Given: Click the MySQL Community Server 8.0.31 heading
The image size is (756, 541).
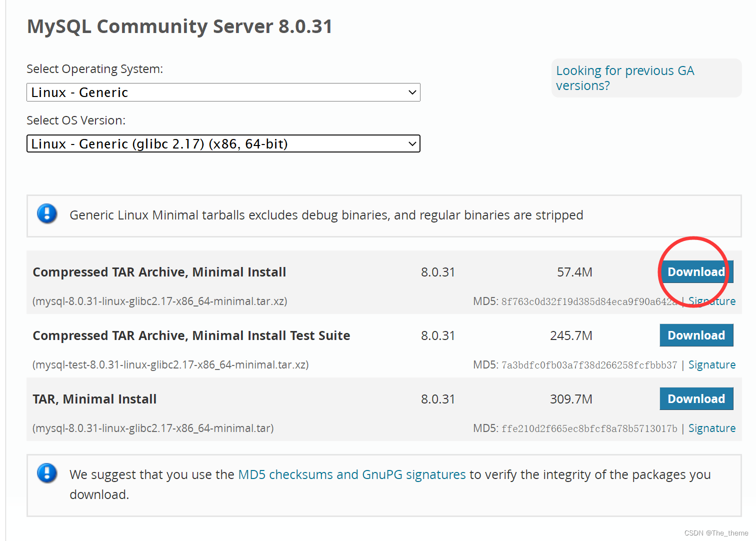Looking at the screenshot, I should tap(179, 26).
